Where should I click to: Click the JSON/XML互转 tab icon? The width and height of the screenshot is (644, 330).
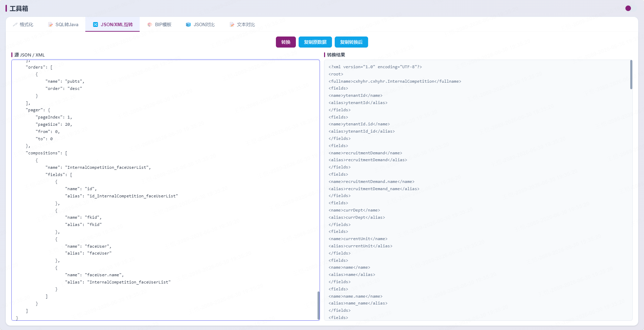click(x=95, y=24)
